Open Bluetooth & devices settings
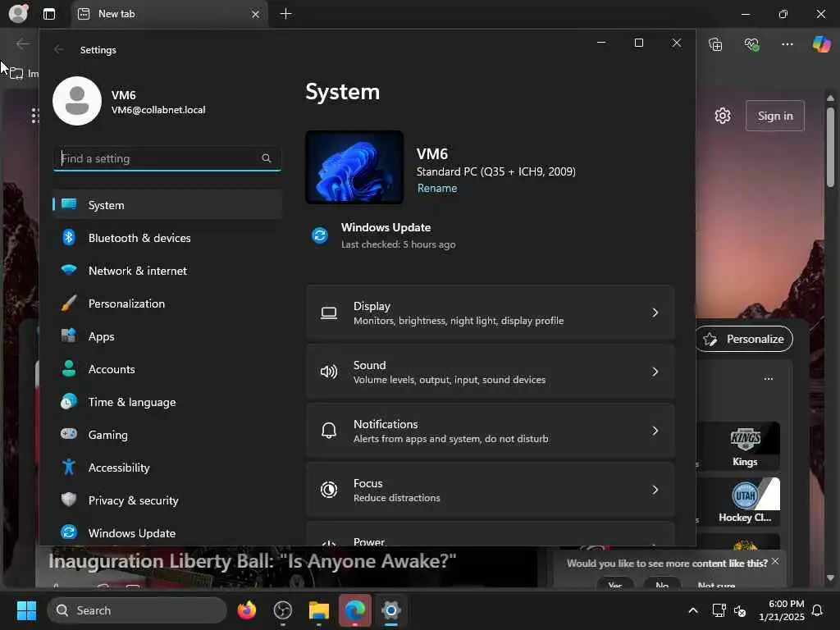The height and width of the screenshot is (630, 840). 167,238
